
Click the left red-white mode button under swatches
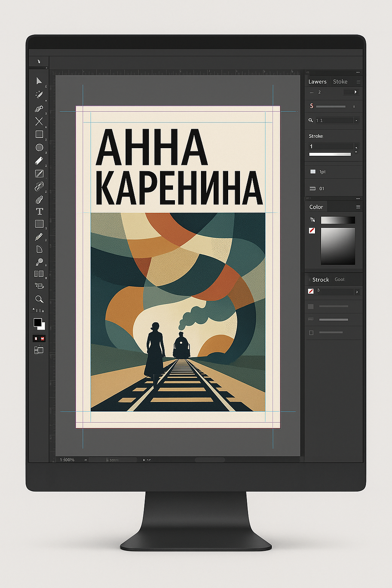(x=36, y=338)
